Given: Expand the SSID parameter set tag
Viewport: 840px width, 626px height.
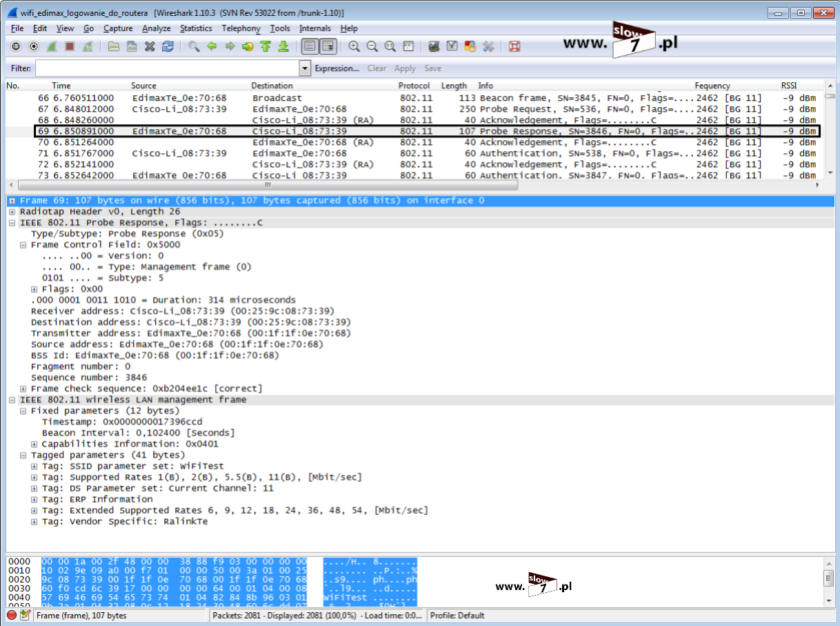Looking at the screenshot, I should 34,466.
